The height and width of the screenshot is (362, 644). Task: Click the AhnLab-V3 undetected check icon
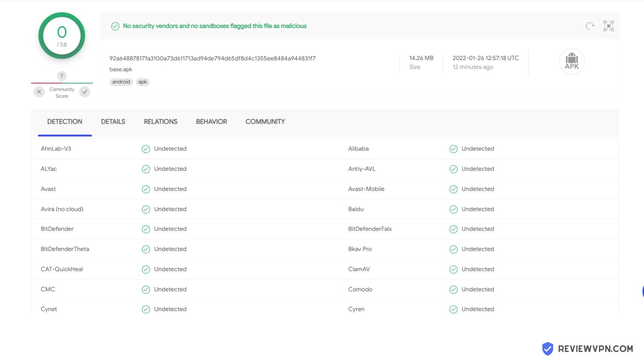[146, 149]
